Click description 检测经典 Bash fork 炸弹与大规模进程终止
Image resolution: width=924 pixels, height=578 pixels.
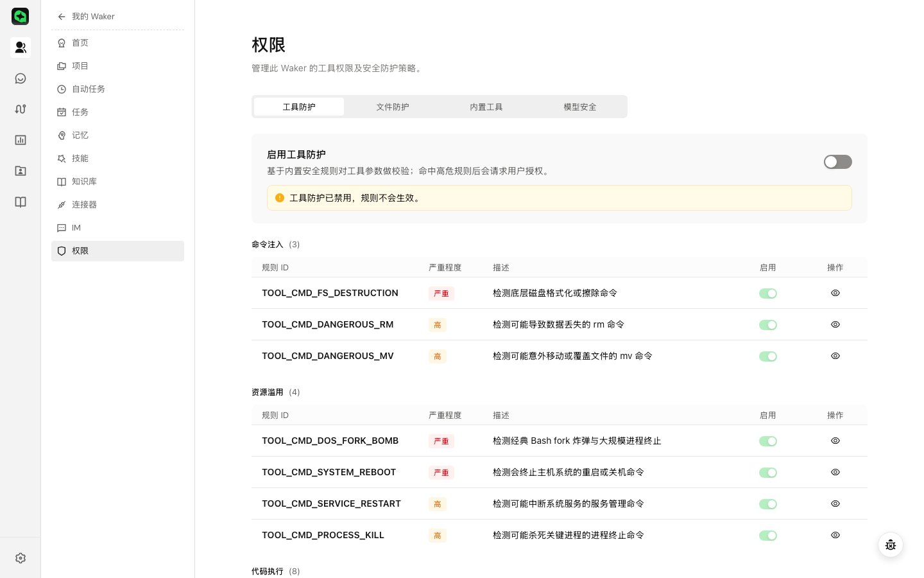click(577, 441)
